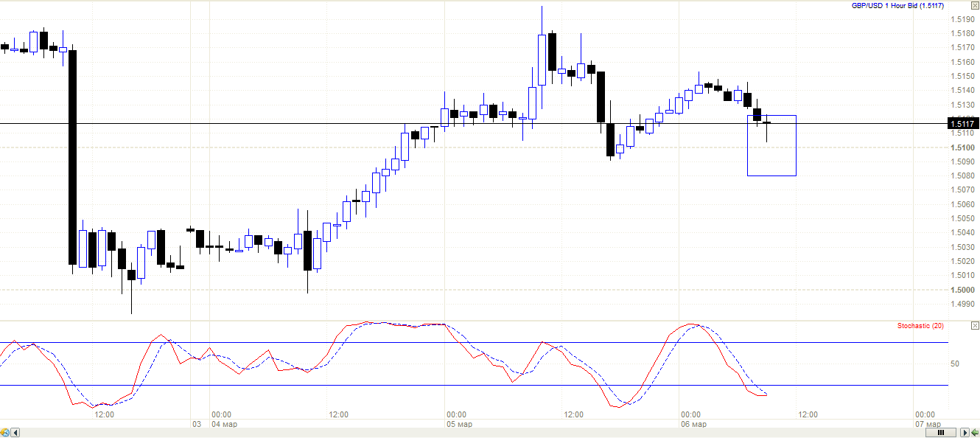The width and height of the screenshot is (980, 438).
Task: Click the 06 мар date label
Action: [693, 425]
